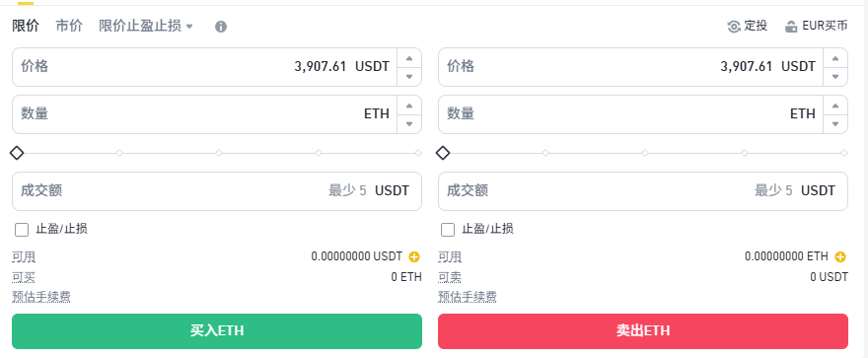The height and width of the screenshot is (358, 868).
Task: Click the green 买入ETH button
Action: (217, 331)
